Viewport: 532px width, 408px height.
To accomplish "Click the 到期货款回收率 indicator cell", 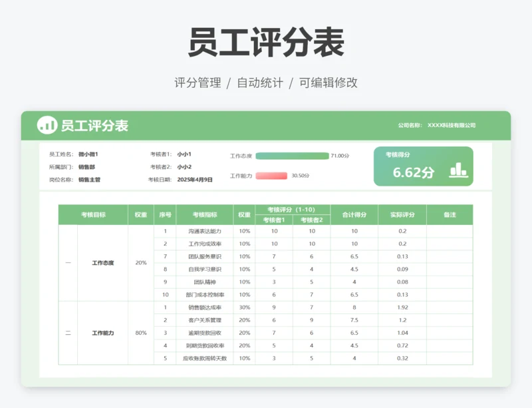I will 205,345.
